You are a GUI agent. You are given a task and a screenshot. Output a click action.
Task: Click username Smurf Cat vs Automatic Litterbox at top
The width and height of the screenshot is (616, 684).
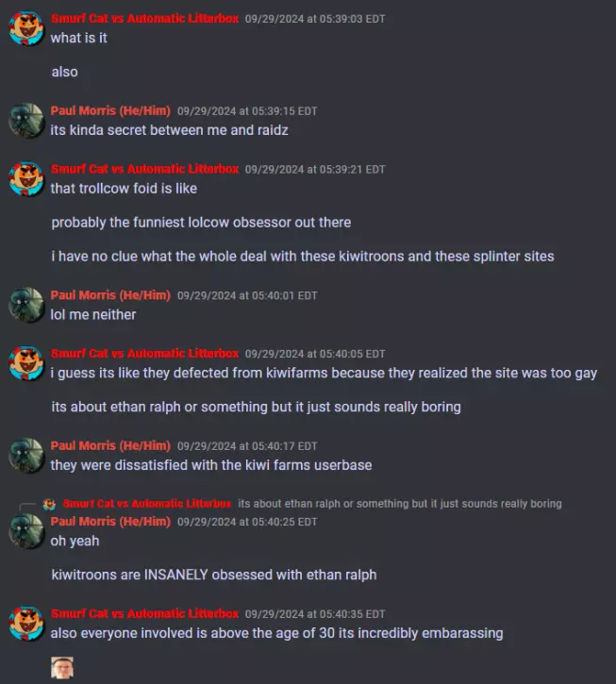(x=145, y=19)
